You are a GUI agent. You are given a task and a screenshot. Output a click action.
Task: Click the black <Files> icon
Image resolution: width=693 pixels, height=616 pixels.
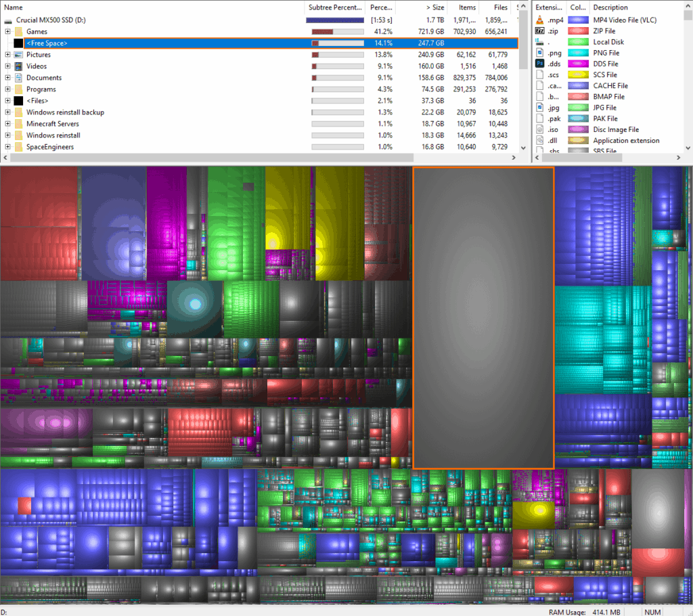(18, 101)
